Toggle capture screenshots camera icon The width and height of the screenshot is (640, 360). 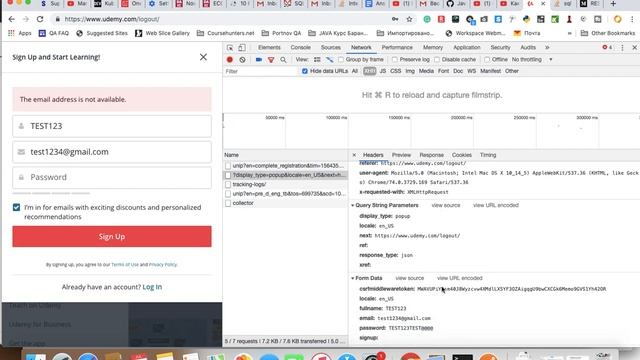pyautogui.click(x=259, y=60)
